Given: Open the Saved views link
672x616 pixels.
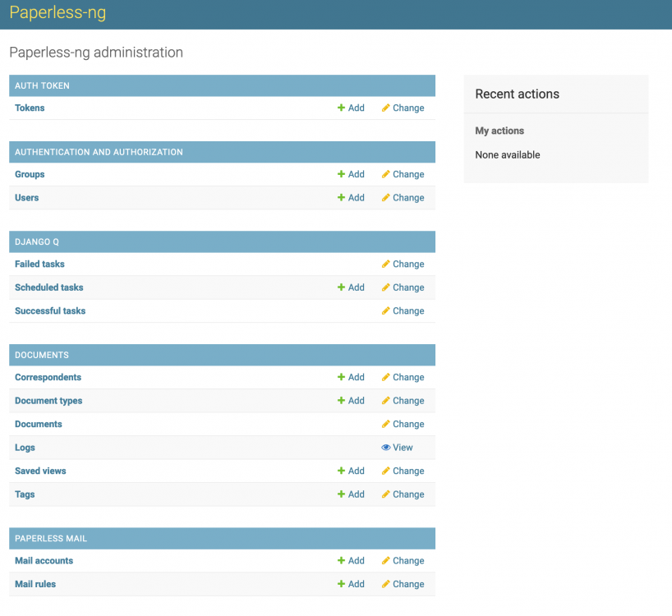Looking at the screenshot, I should click(x=40, y=471).
